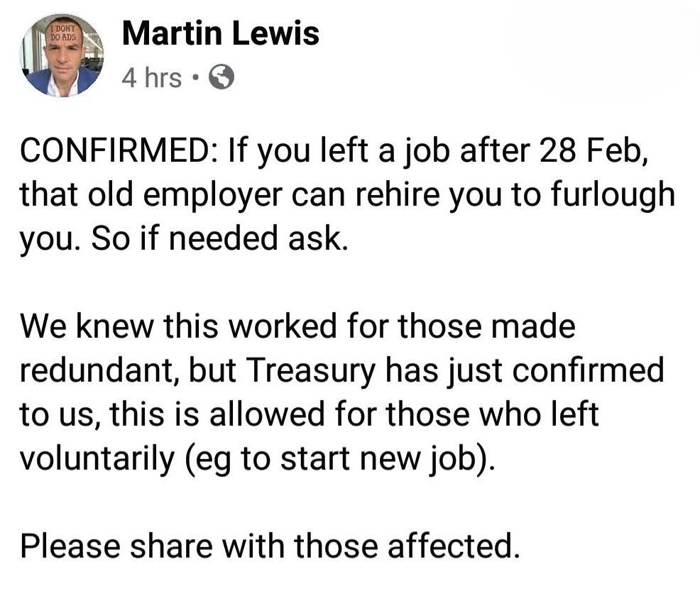
Task: Open the 4 hrs timestamp link
Action: [152, 77]
